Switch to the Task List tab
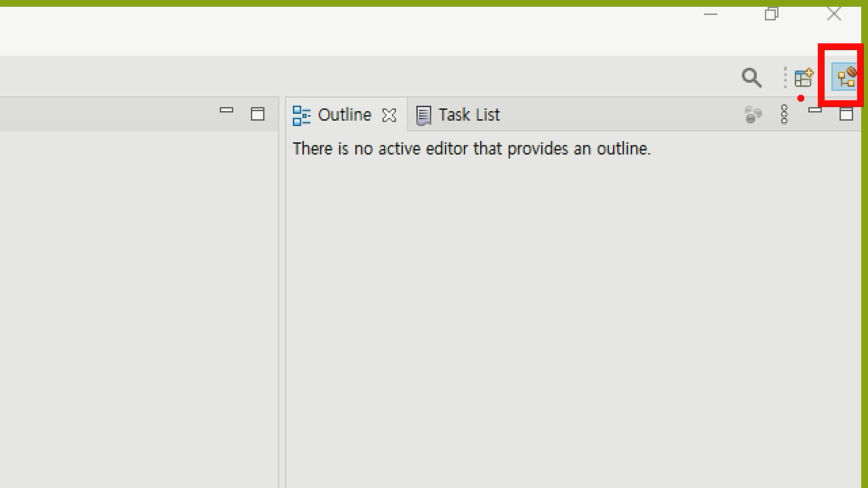Viewport: 868px width, 488px height. pyautogui.click(x=469, y=115)
